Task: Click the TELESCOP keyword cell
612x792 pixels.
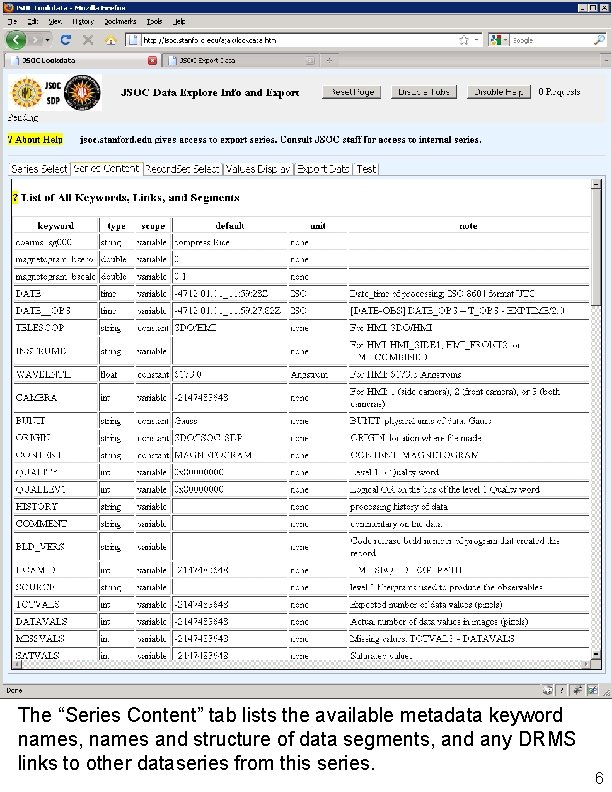Action: [56, 328]
